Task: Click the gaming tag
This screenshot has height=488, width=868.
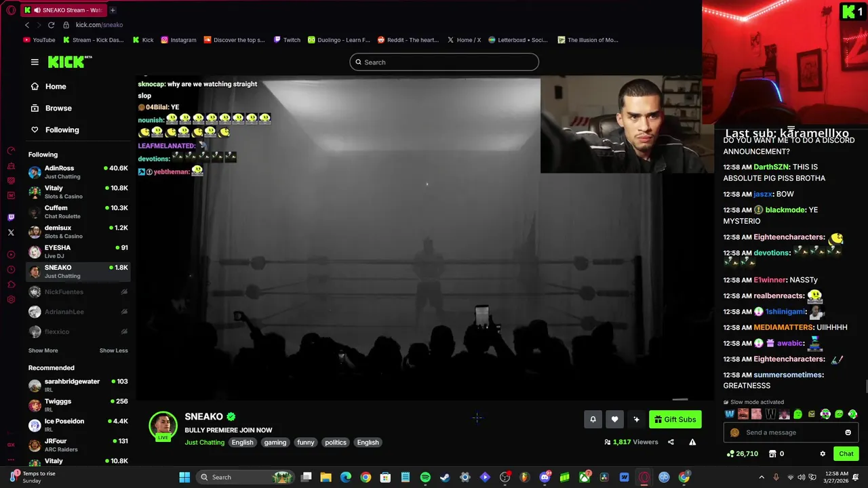Action: pyautogui.click(x=275, y=443)
